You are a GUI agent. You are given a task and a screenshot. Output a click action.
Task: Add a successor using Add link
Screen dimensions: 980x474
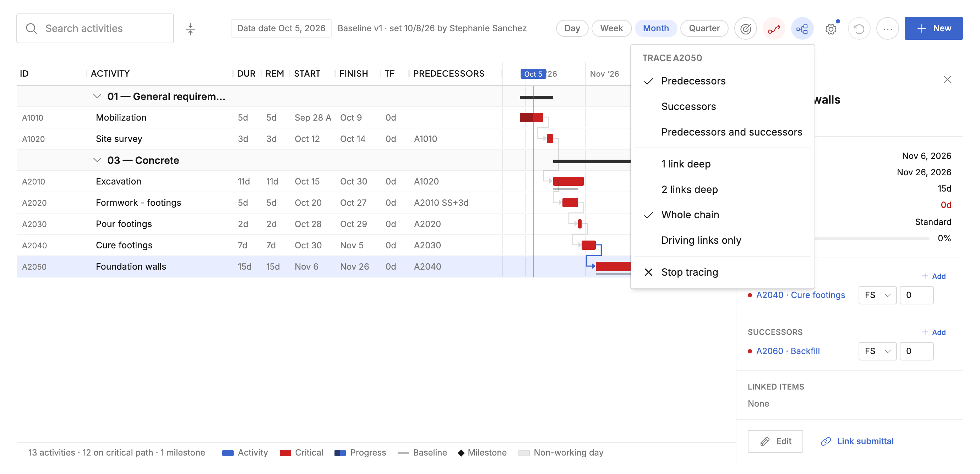pos(933,332)
